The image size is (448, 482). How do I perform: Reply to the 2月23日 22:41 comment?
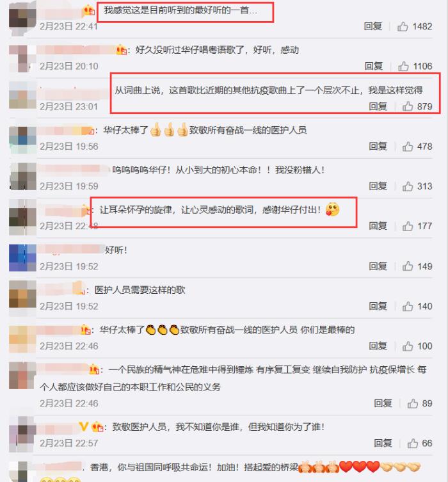pos(373,26)
